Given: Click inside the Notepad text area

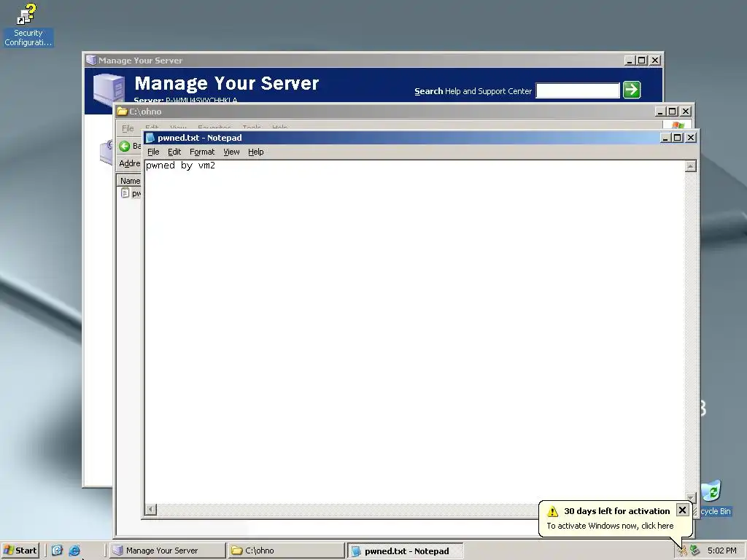Looking at the screenshot, I should point(414,333).
